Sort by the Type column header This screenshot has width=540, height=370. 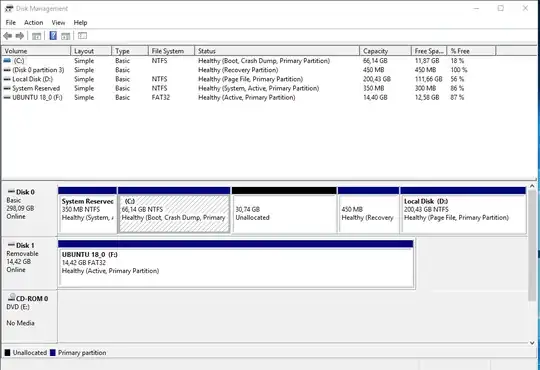[130, 51]
